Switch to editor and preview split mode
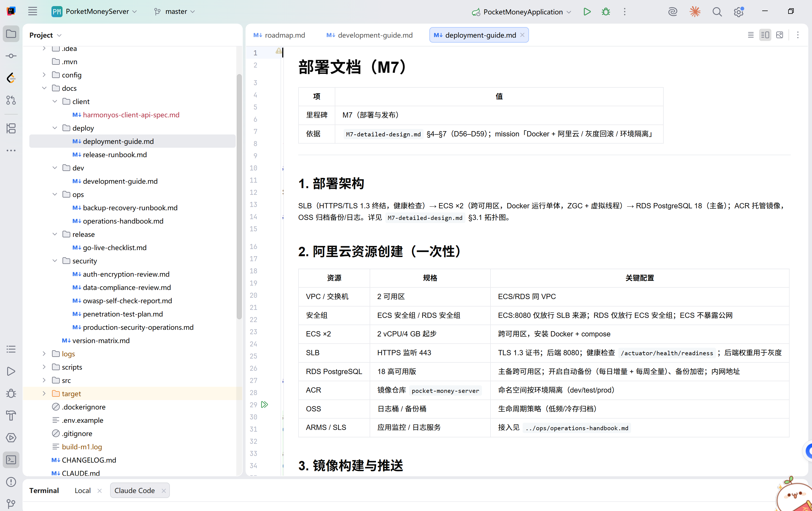The width and height of the screenshot is (812, 511). click(765, 35)
